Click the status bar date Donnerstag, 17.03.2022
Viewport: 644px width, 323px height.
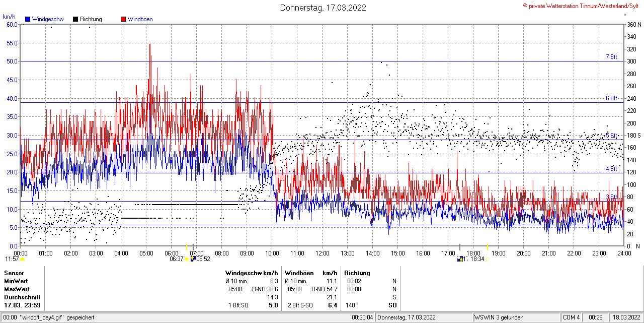(x=408, y=317)
